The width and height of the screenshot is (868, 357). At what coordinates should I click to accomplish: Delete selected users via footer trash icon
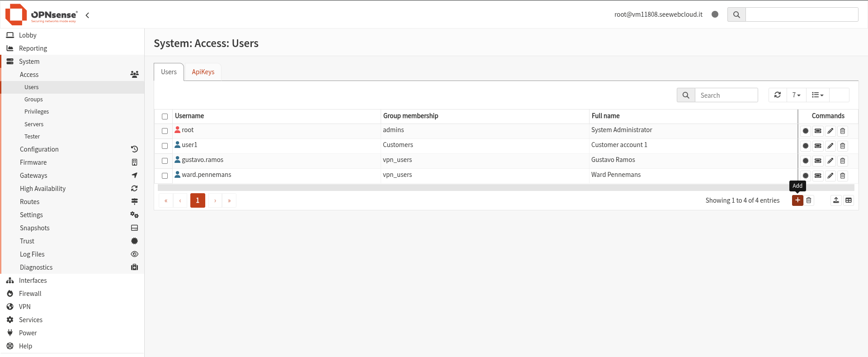pos(809,200)
